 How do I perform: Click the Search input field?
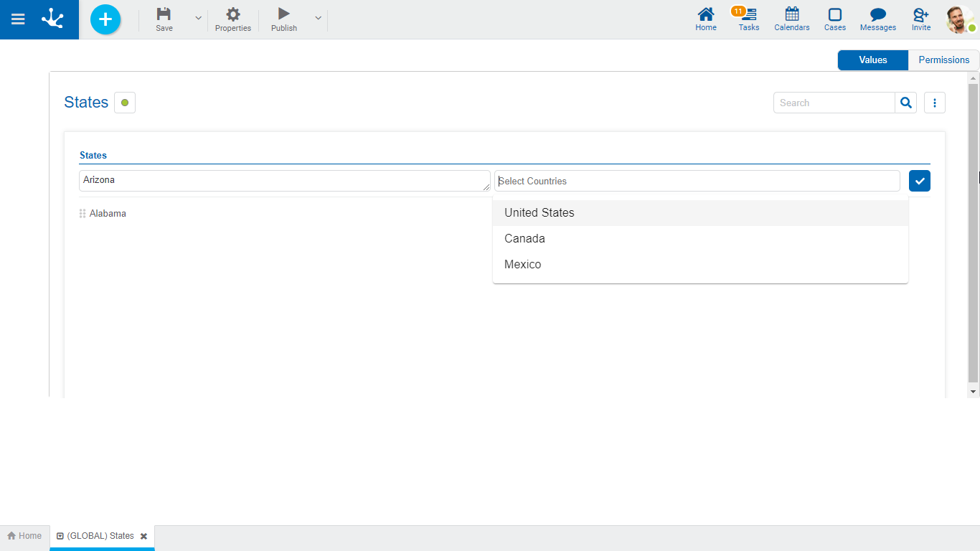click(x=834, y=103)
